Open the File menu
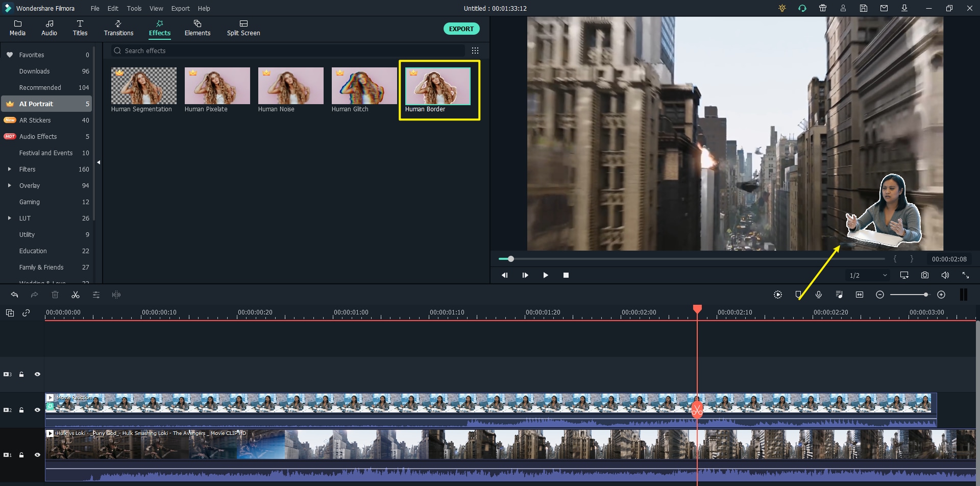 point(95,8)
